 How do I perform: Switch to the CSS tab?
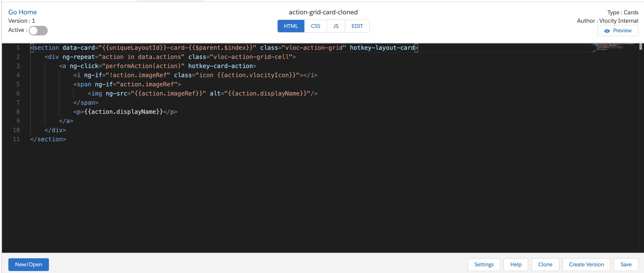coord(315,26)
